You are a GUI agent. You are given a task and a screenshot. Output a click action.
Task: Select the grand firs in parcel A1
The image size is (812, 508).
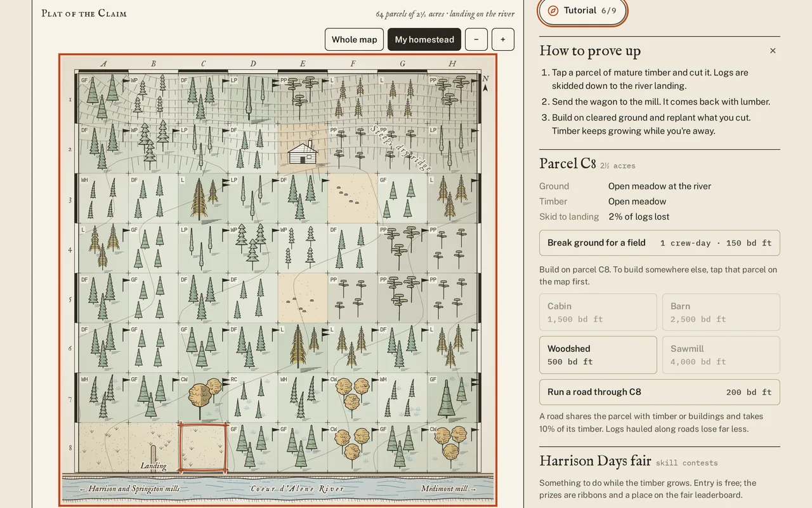pos(103,98)
